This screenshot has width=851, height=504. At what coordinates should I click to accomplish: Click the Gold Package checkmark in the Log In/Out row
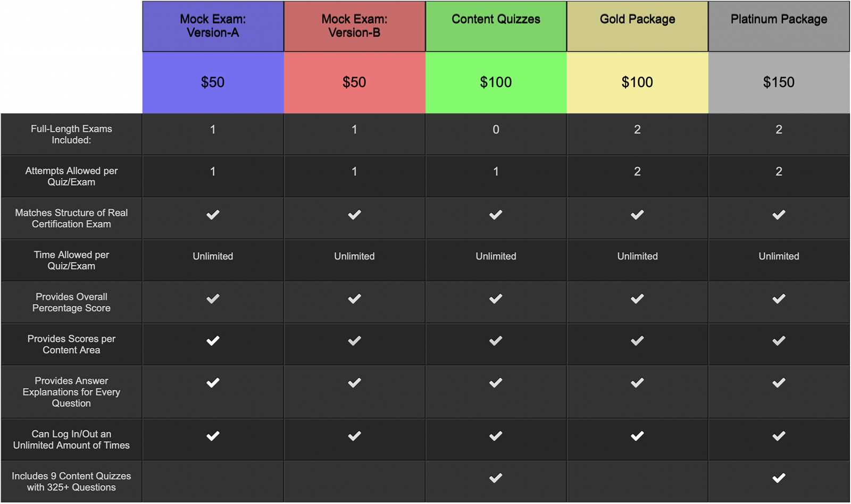637,436
